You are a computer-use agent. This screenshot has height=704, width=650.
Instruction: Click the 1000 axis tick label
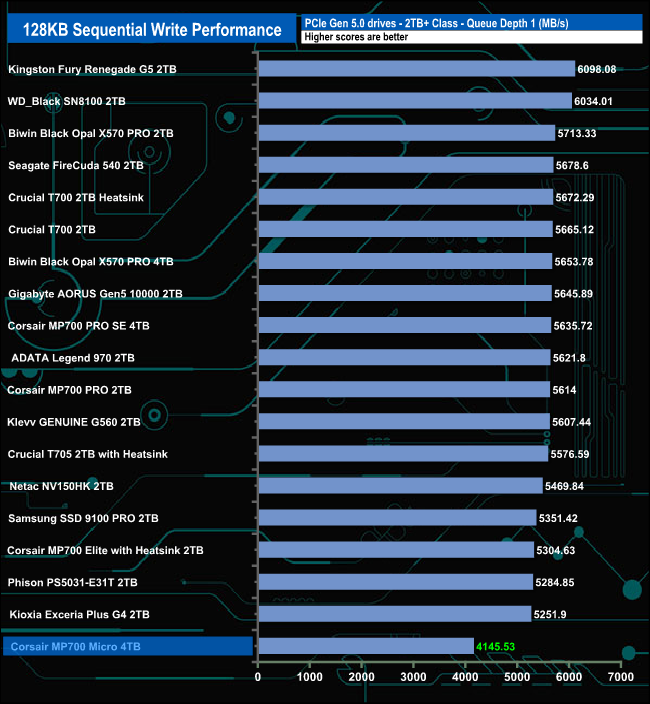pos(310,677)
